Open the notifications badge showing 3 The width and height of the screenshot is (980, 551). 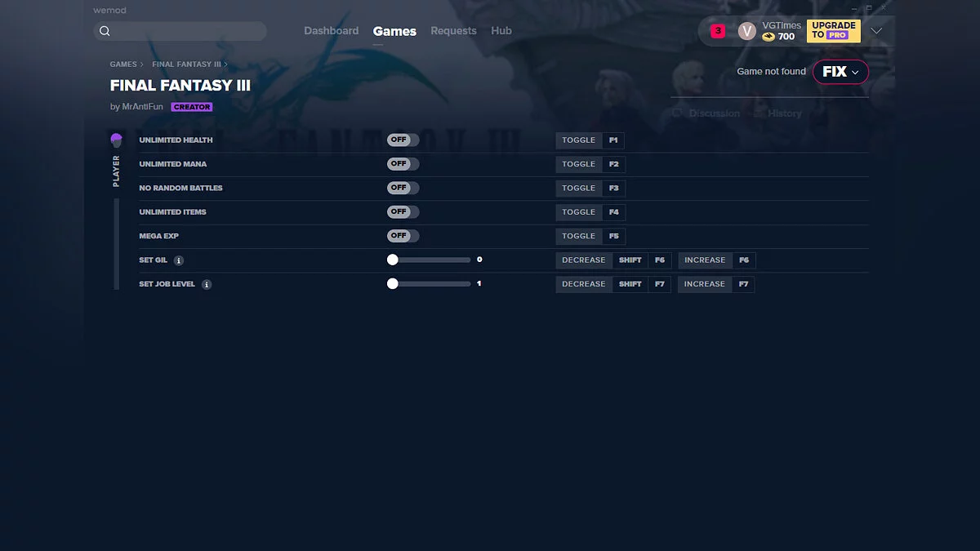pyautogui.click(x=718, y=31)
